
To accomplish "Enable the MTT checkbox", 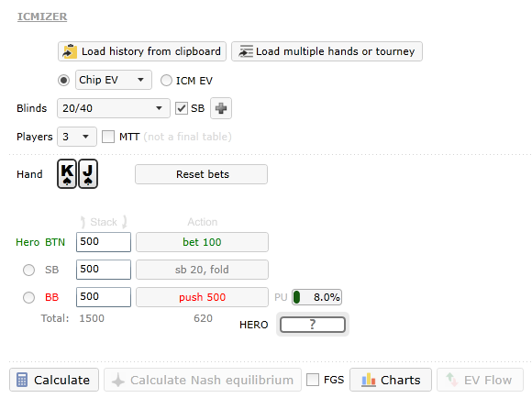I will (108, 137).
